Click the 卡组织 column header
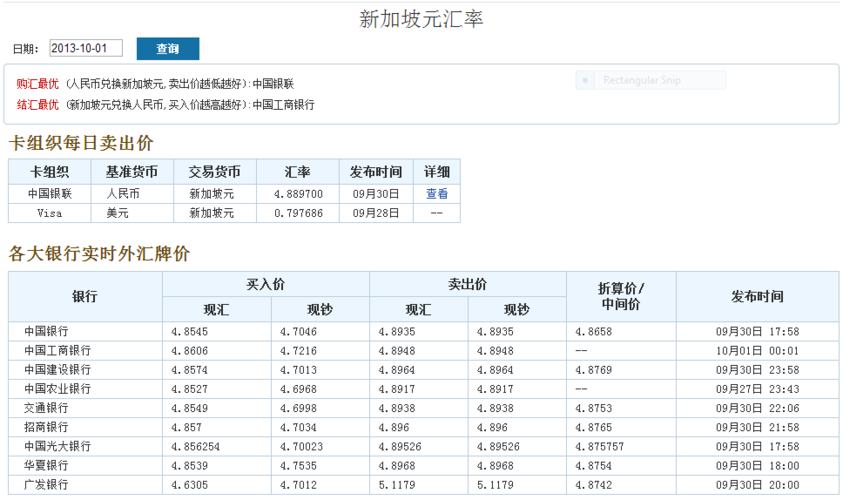Screen dimensions: 843x500 (x=50, y=172)
